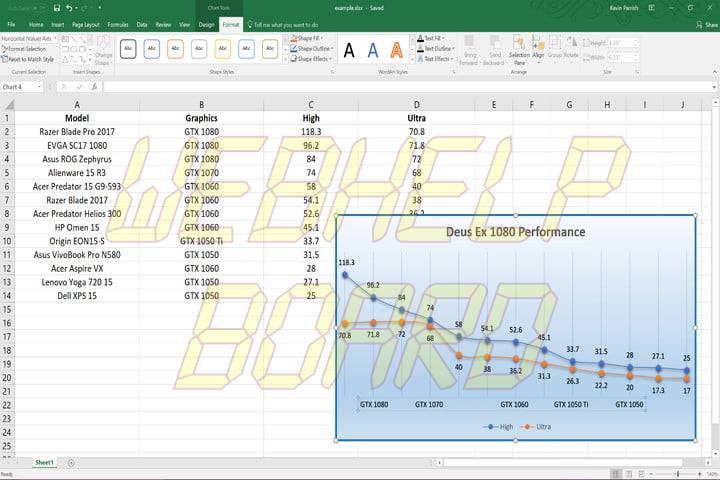Select the Sheet1 tab

coord(44,463)
